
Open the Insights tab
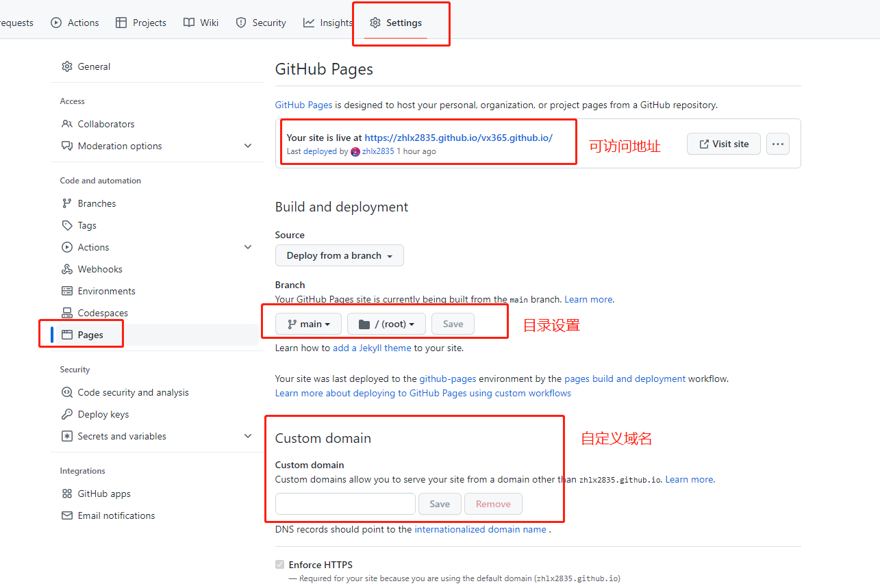tap(327, 22)
